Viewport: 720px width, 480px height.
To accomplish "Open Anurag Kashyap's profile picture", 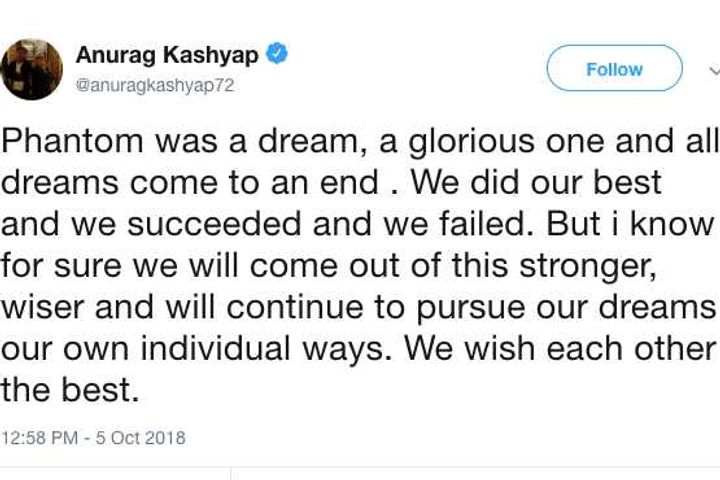I will (x=32, y=69).
